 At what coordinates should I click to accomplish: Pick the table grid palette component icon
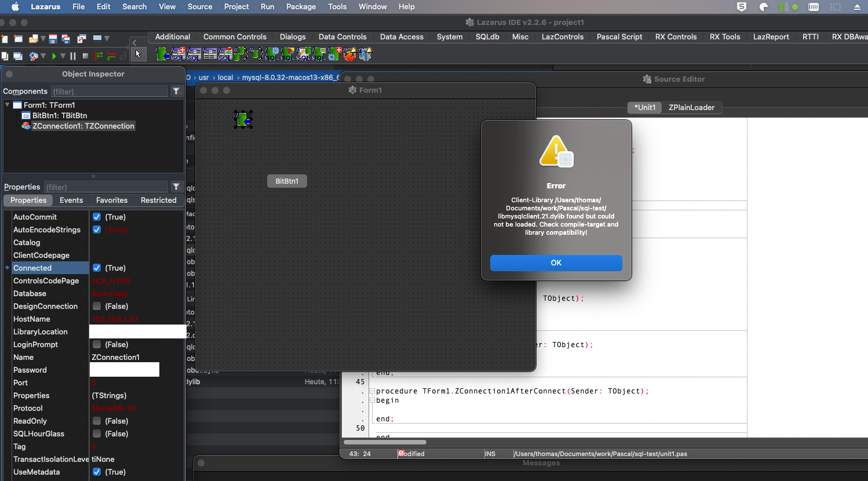click(x=210, y=54)
